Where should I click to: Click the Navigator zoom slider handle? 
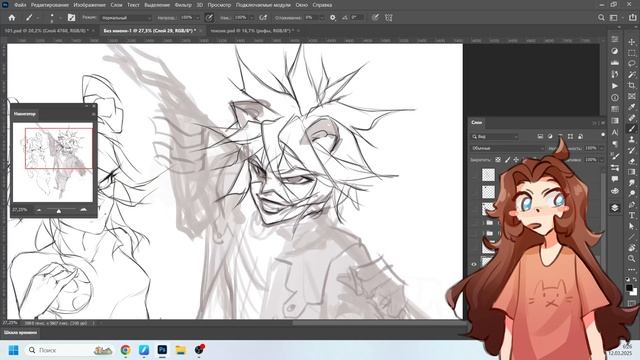click(59, 211)
